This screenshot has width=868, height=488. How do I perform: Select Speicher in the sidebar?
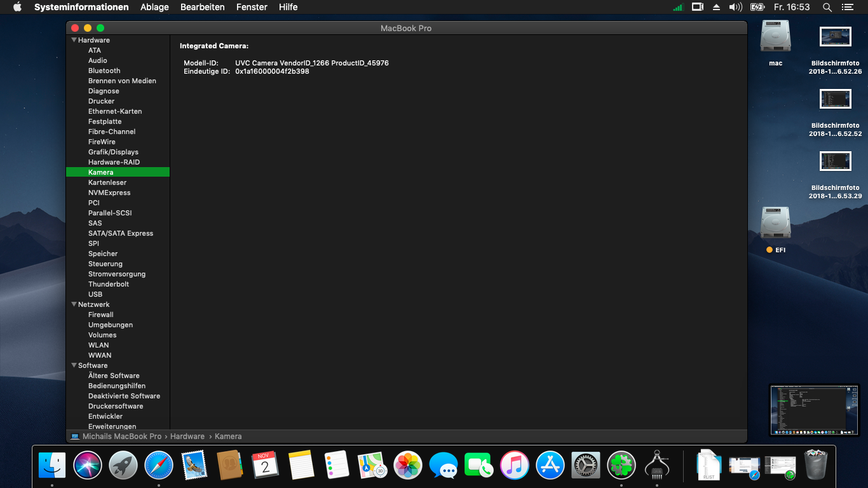point(103,254)
